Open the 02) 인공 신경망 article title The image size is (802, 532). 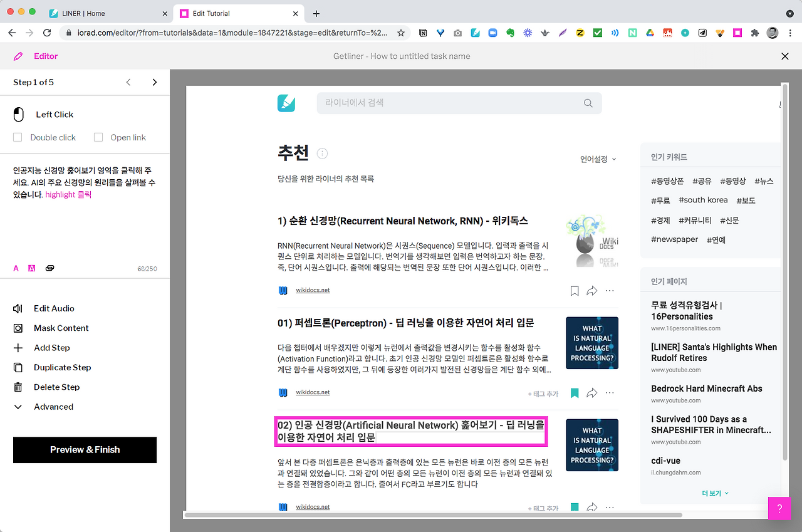411,431
